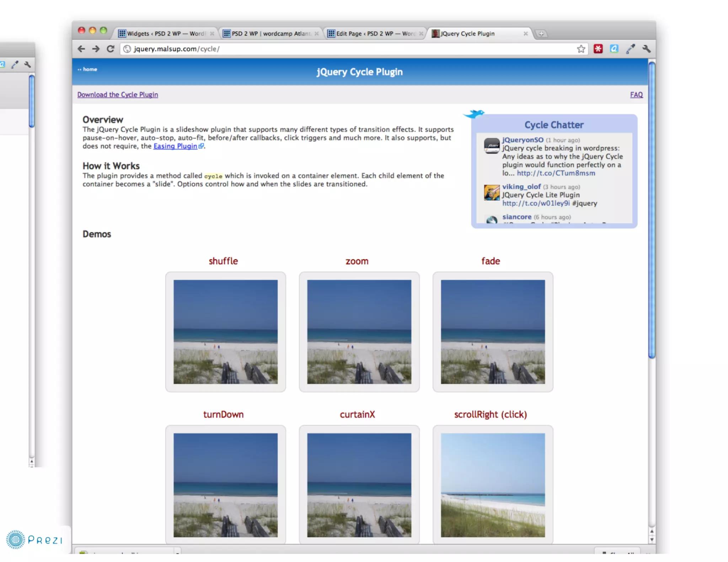This screenshot has height=562, width=728.
Task: Open the Download the Cycle Plugin link
Action: point(118,95)
